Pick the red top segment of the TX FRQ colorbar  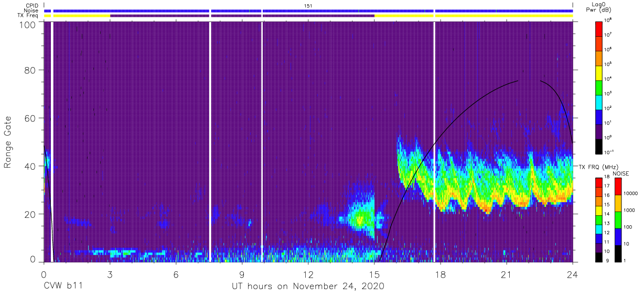click(598, 183)
